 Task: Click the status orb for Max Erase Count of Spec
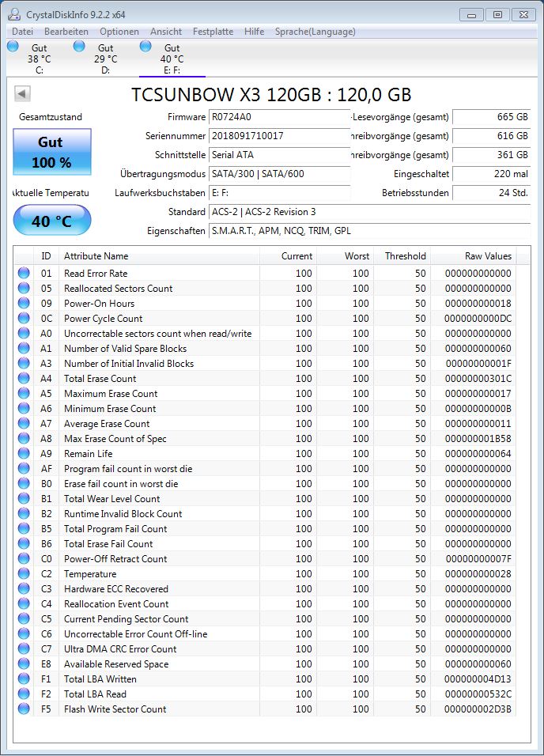point(24,438)
